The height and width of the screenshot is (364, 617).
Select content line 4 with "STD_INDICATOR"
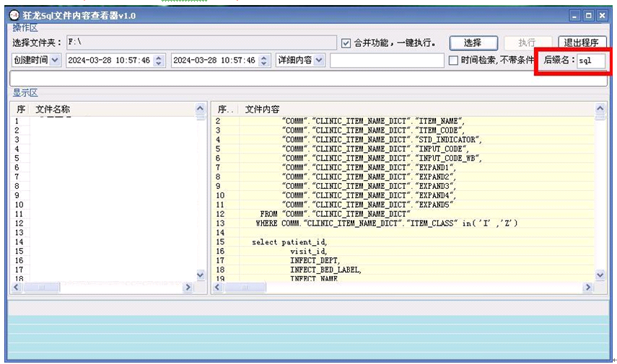point(403,140)
